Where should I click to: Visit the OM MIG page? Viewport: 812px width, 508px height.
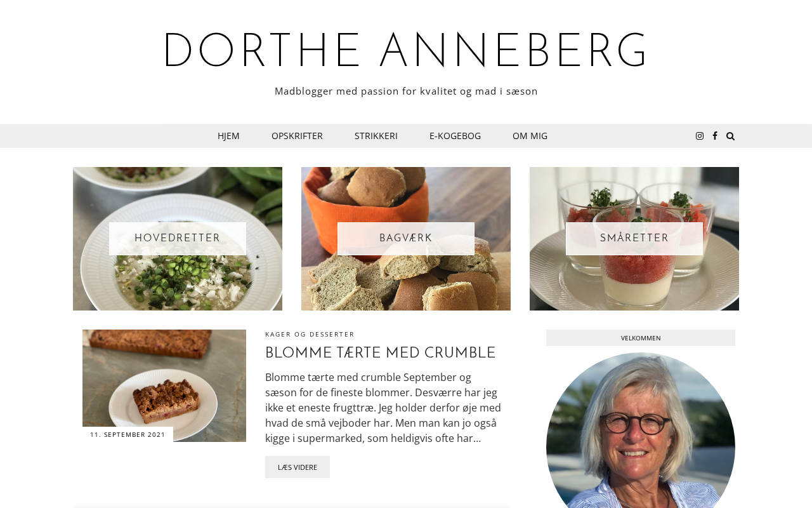pyautogui.click(x=530, y=136)
